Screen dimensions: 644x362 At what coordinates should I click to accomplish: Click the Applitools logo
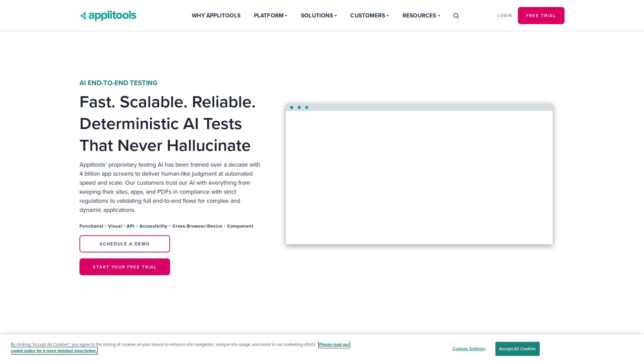(x=108, y=15)
